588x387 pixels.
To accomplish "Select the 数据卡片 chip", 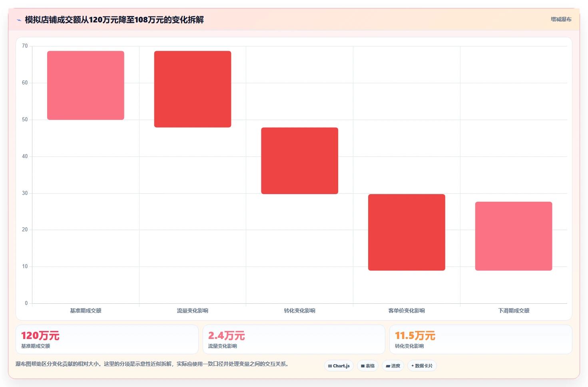I will tap(422, 366).
